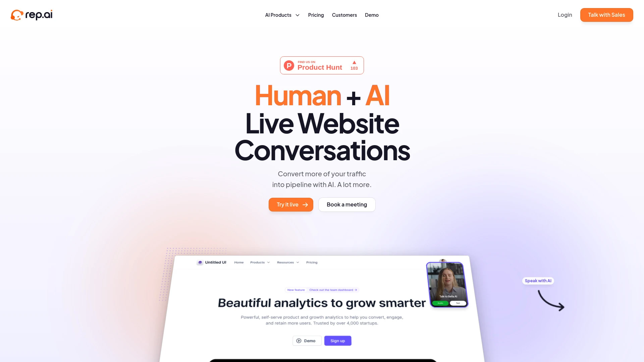Click the Login link
The width and height of the screenshot is (644, 362).
[x=565, y=15]
